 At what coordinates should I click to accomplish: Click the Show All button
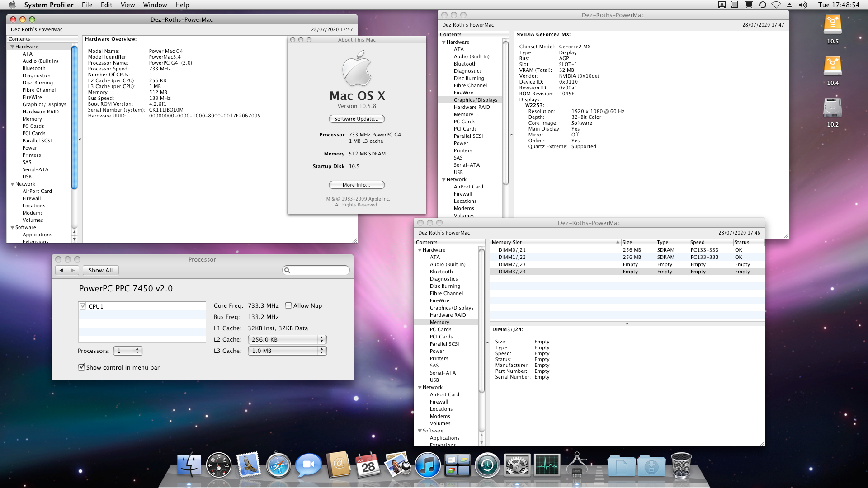click(x=100, y=270)
